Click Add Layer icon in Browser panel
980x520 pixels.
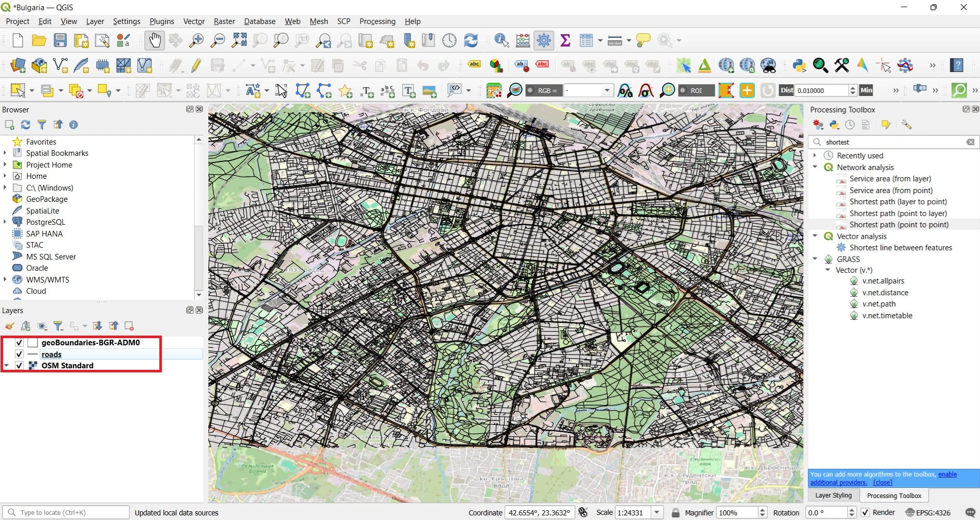(9, 125)
